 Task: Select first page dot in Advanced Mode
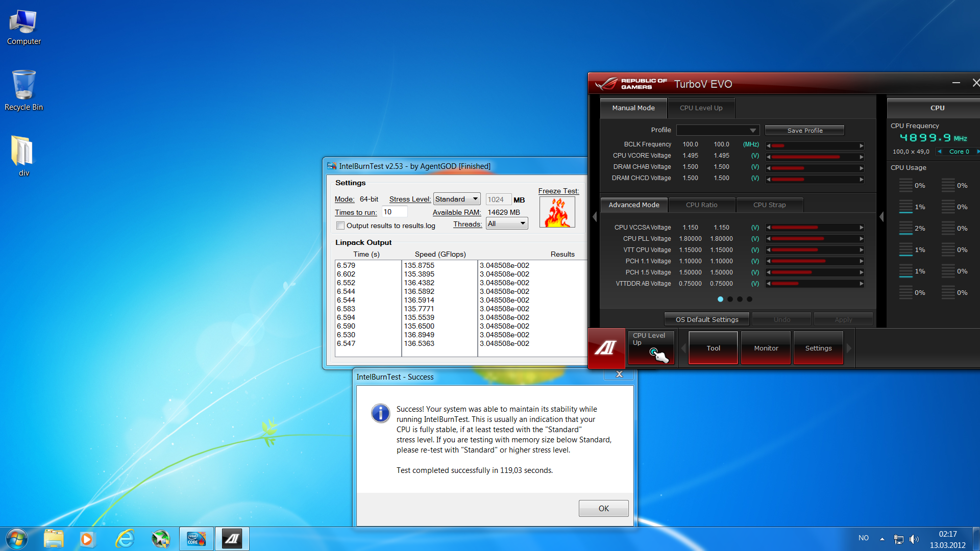tap(720, 299)
